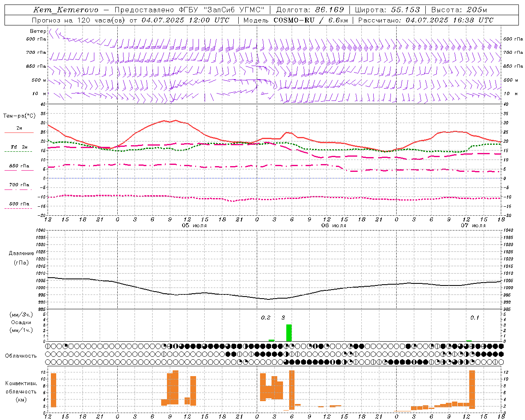
Task: Click the '985' bottom value on the left pressure axis
Action: [x=42, y=309]
